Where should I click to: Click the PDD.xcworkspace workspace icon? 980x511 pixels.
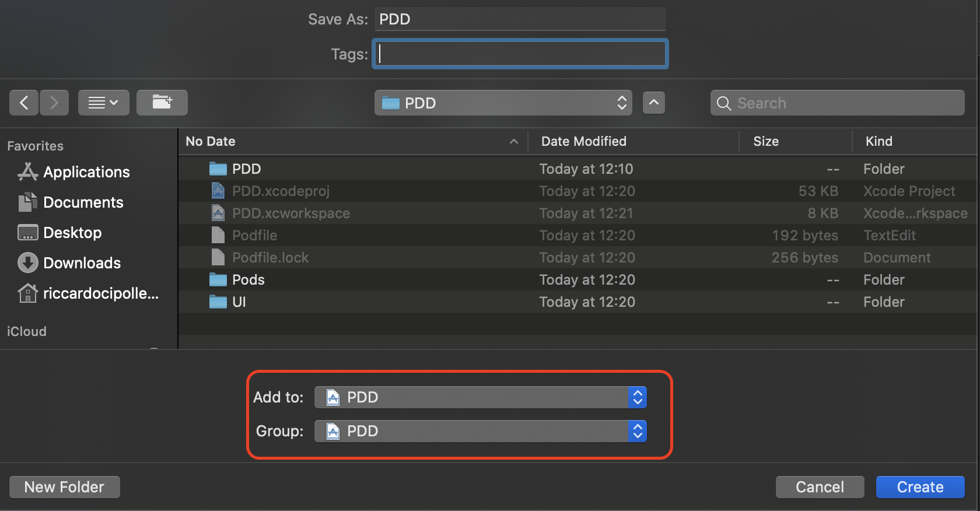pyautogui.click(x=218, y=213)
